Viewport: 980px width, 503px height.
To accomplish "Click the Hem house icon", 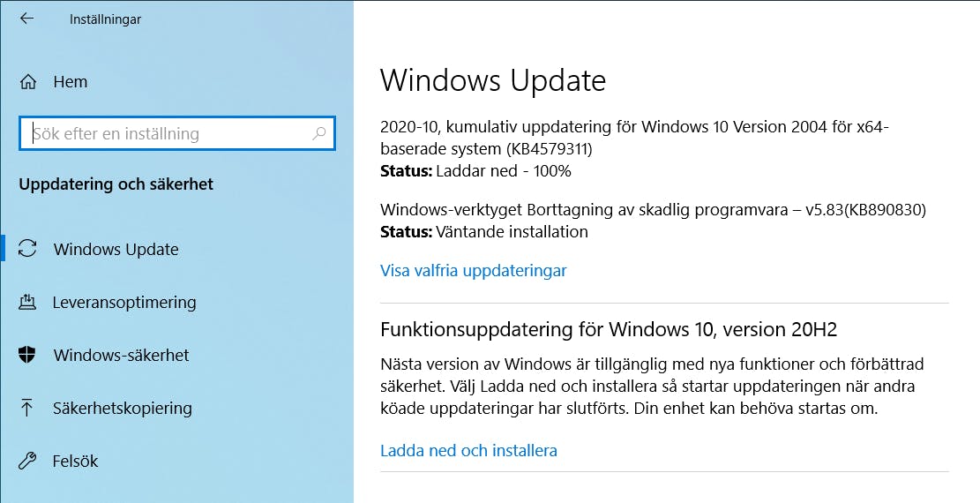I will [x=28, y=82].
